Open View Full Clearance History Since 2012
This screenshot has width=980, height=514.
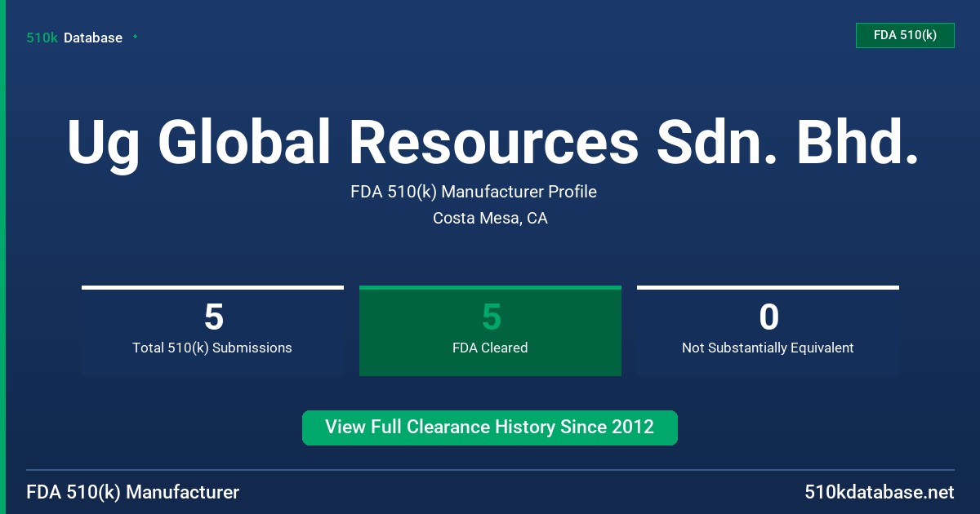tap(490, 428)
